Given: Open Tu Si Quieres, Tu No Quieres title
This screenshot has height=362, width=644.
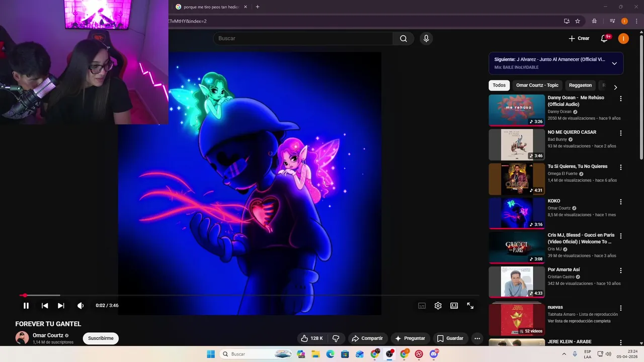Looking at the screenshot, I should coord(577,166).
